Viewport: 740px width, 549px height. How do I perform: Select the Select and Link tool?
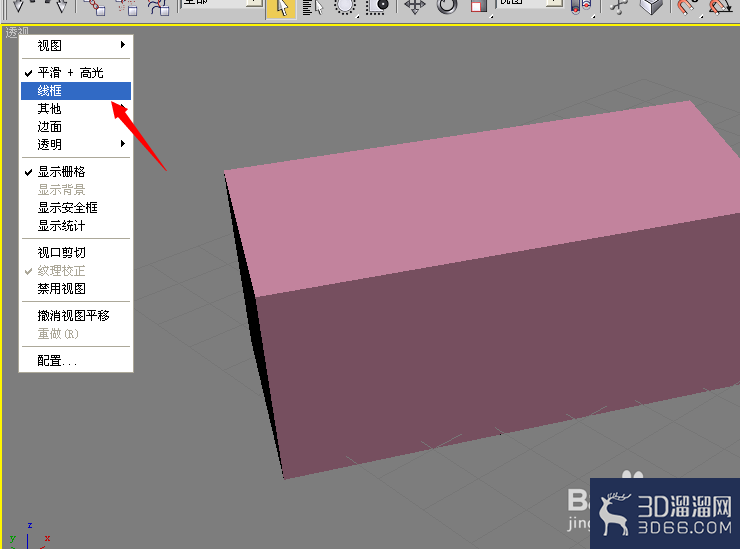94,7
